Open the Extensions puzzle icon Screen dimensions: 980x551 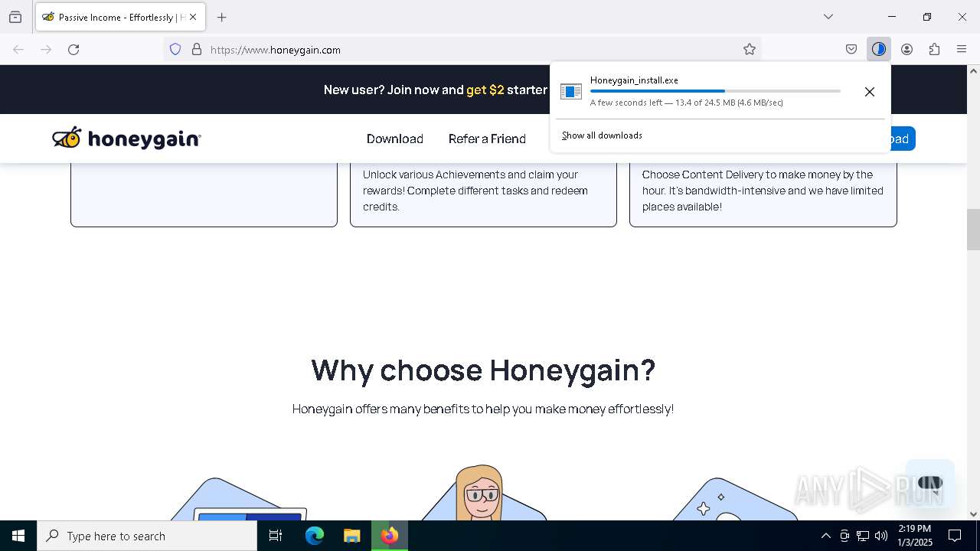934,50
